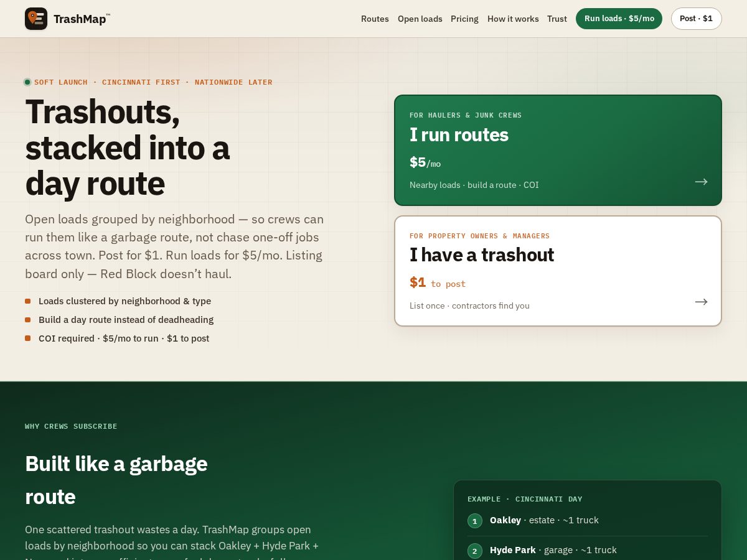
Task: Select How it works in navigation
Action: (513, 19)
